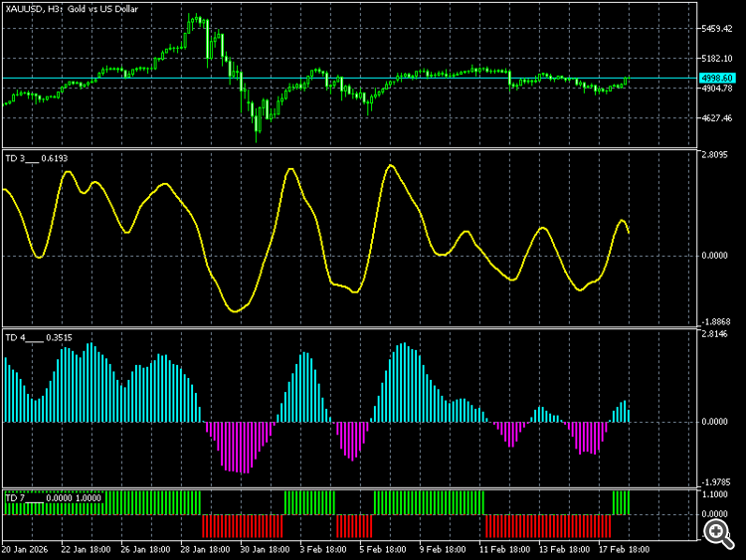Click price scale value 5459.42

click(x=717, y=29)
